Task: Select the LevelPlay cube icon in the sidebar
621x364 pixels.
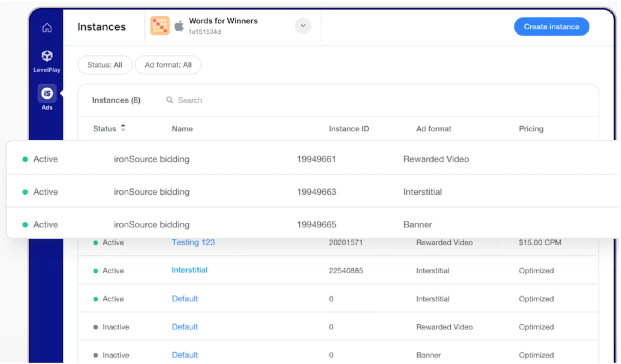Action: pos(47,56)
